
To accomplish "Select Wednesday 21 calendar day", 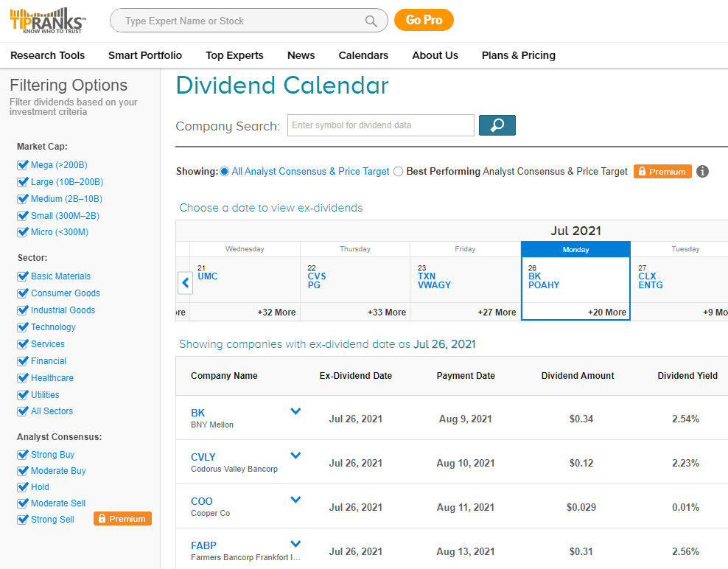I will coord(245,281).
